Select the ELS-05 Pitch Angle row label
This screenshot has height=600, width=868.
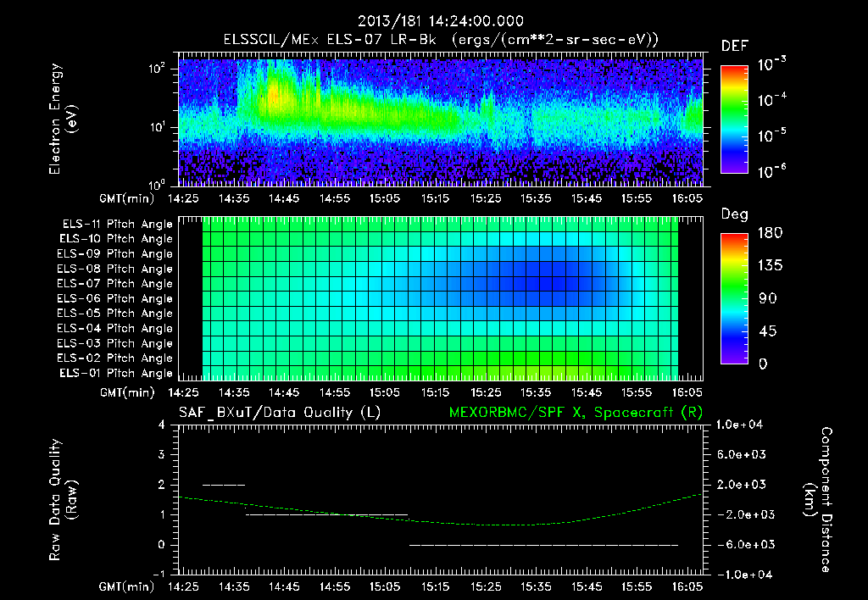pyautogui.click(x=115, y=314)
